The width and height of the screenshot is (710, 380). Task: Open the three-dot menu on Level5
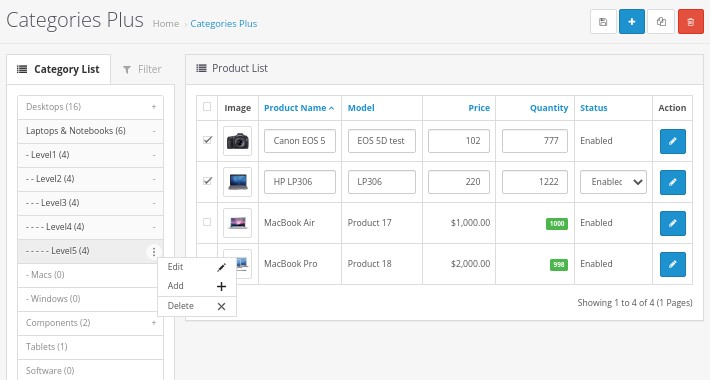[154, 251]
